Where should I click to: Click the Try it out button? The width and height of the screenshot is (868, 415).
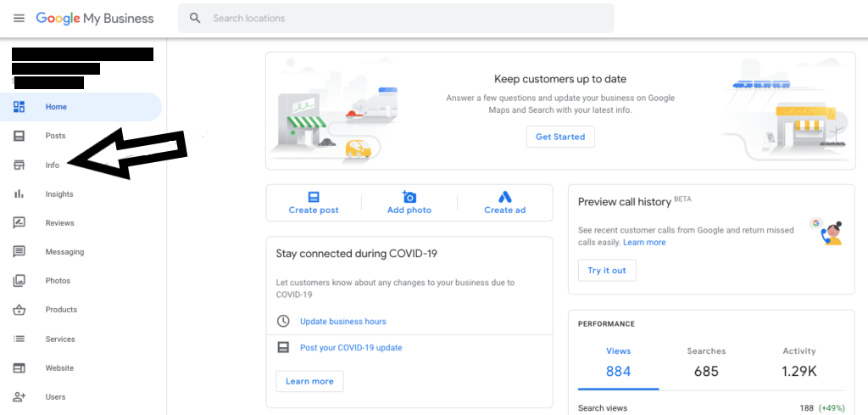click(x=607, y=271)
